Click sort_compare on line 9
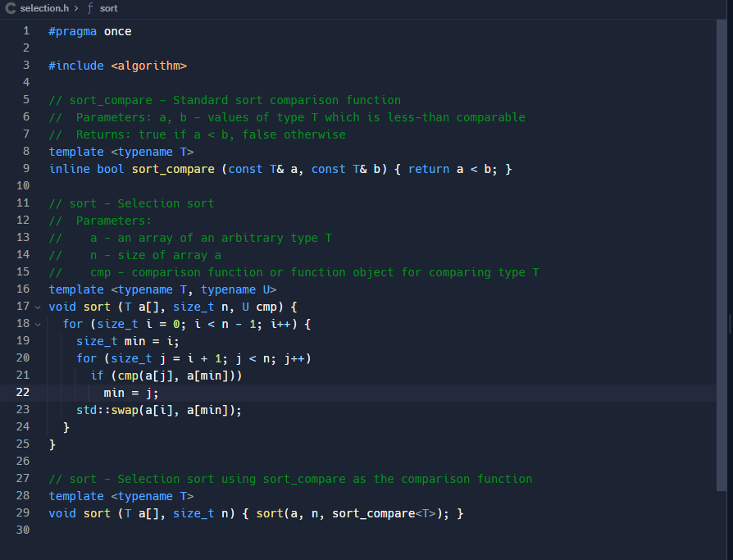This screenshot has width=733, height=560. click(172, 169)
